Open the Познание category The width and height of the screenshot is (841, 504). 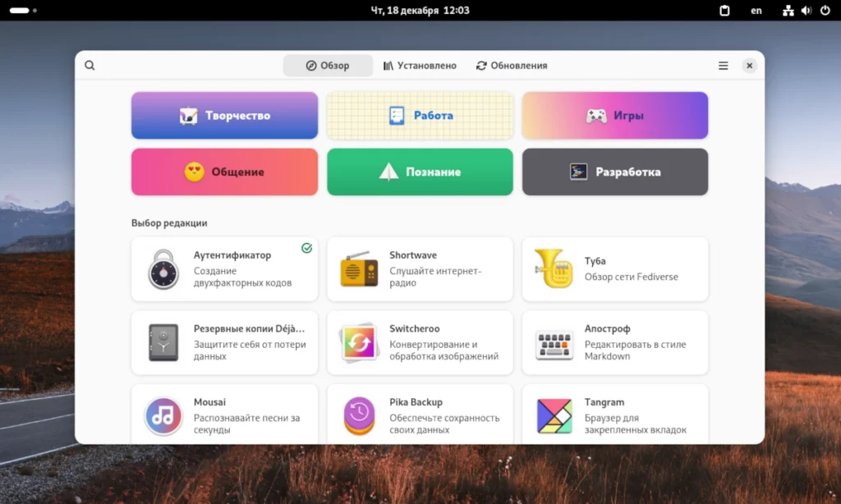(x=420, y=172)
